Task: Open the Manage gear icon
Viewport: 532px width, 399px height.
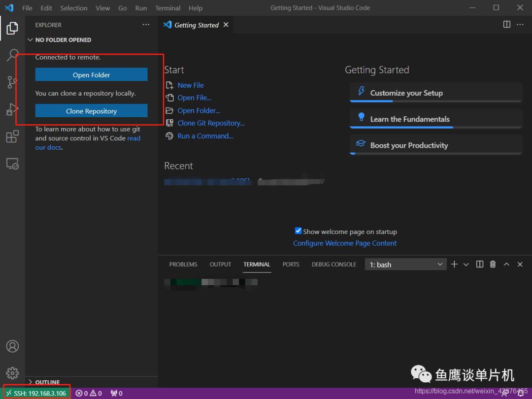Action: (12, 373)
